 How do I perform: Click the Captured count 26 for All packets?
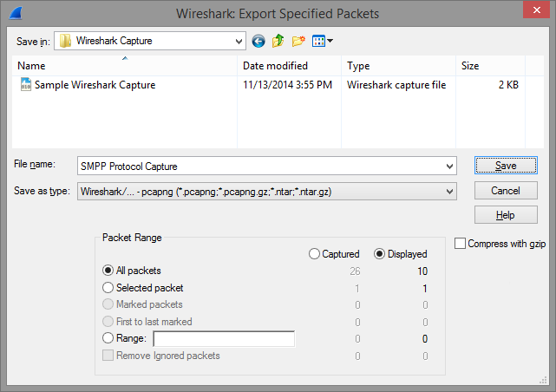[x=355, y=271]
